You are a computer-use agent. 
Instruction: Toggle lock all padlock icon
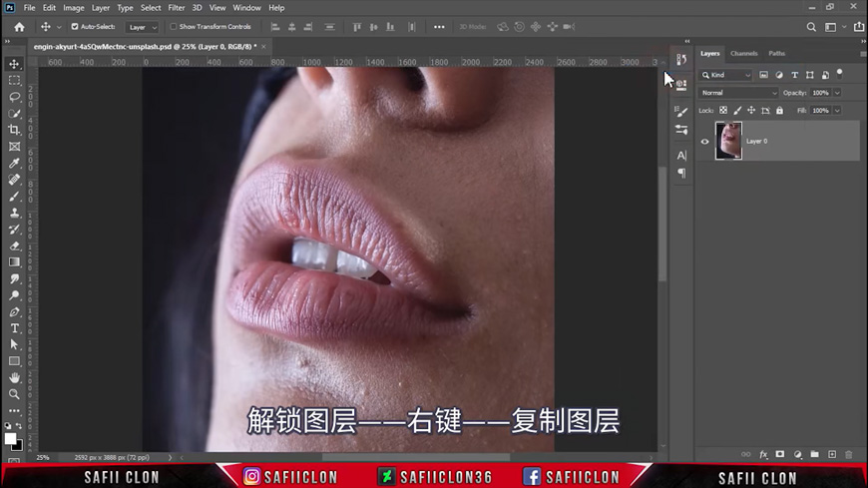[779, 110]
